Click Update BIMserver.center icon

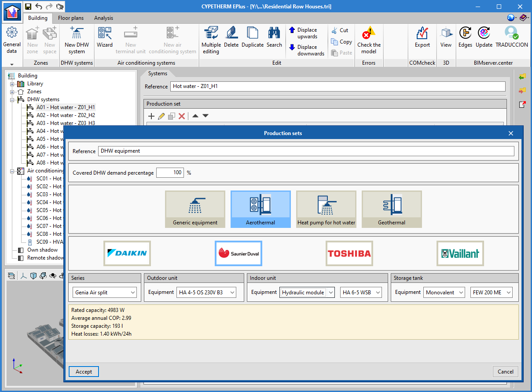pos(484,37)
